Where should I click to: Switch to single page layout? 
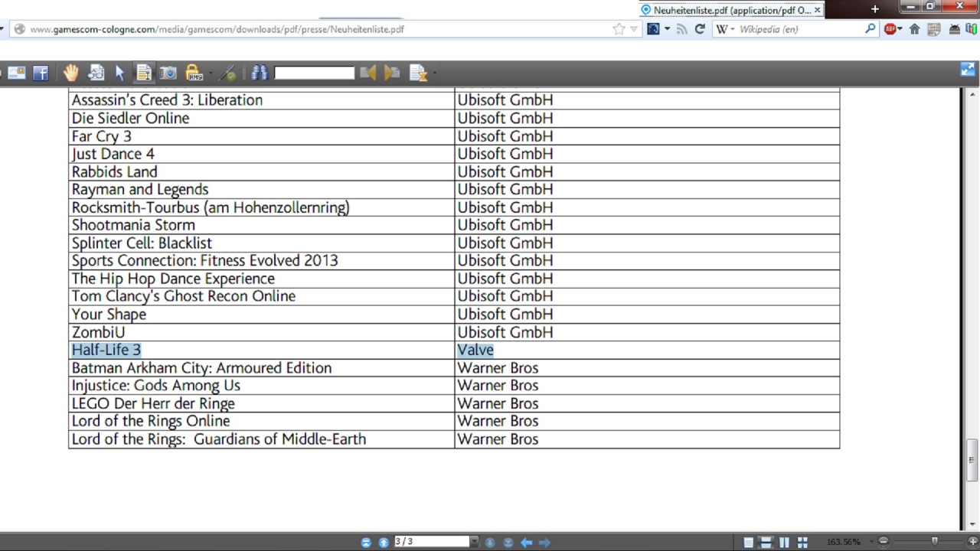[749, 543]
